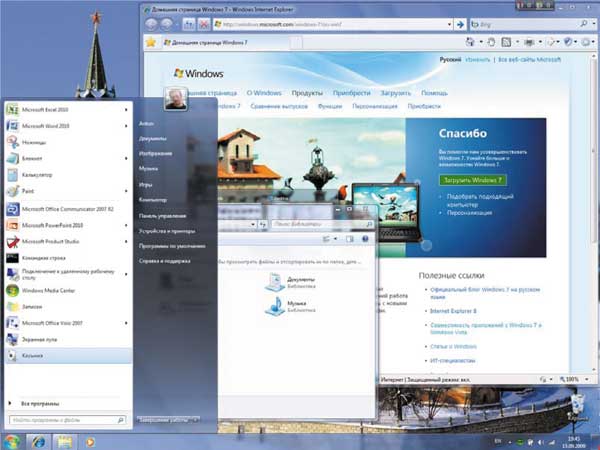
Task: Open Устройства и принтеры from Start menu
Action: 167,231
